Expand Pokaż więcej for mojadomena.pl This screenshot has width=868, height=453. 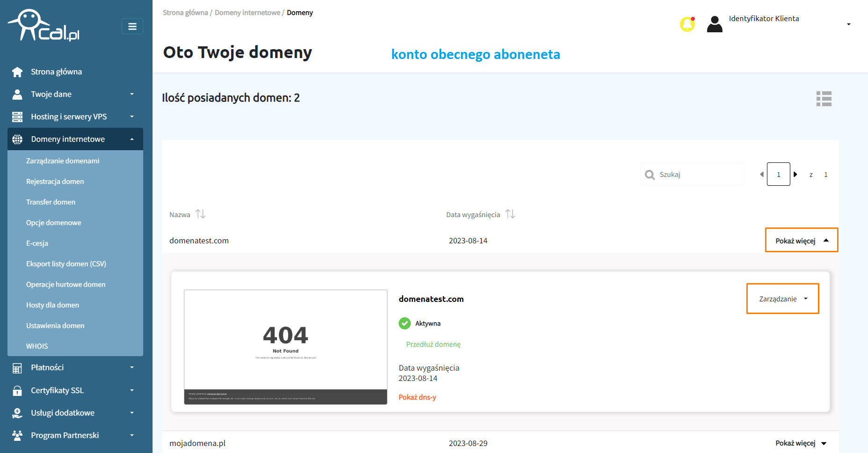coord(801,443)
